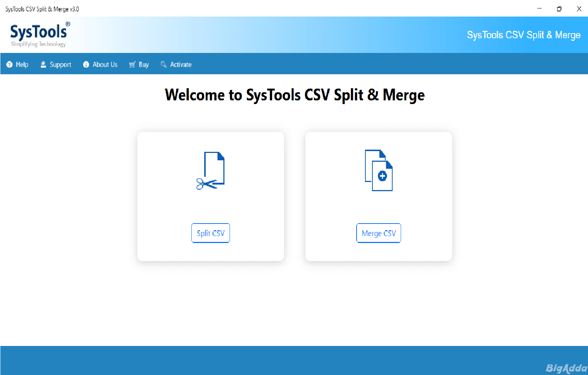Click the welcome heading text
588x375 pixels.
click(x=295, y=95)
